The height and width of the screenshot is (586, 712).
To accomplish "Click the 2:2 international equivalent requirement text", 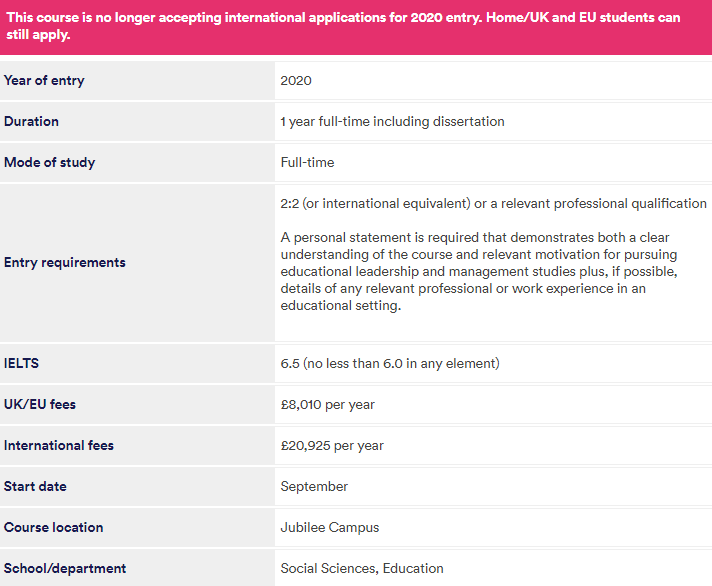I will (x=493, y=203).
